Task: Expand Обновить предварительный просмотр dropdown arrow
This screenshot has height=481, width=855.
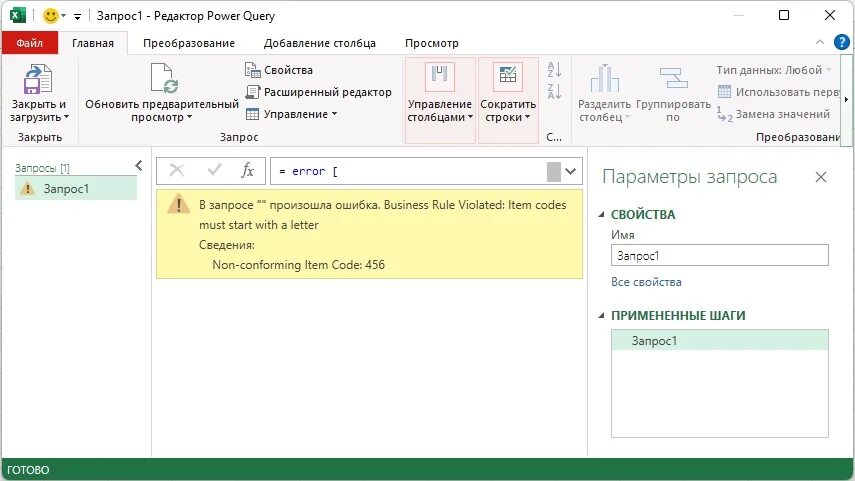Action: coord(189,117)
